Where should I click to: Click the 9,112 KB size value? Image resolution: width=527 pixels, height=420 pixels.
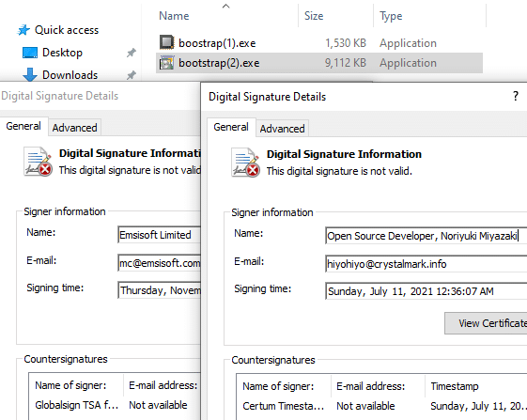coord(346,63)
